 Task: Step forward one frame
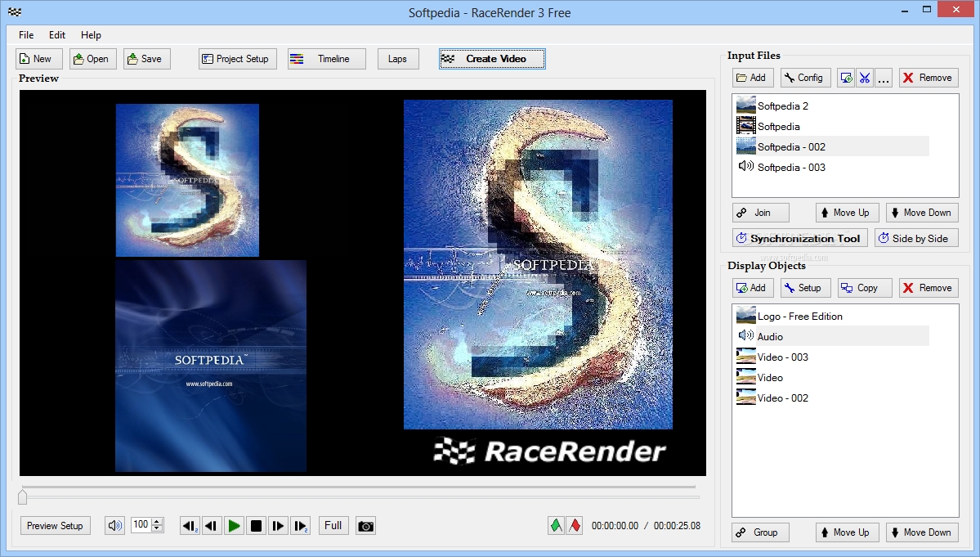(278, 526)
